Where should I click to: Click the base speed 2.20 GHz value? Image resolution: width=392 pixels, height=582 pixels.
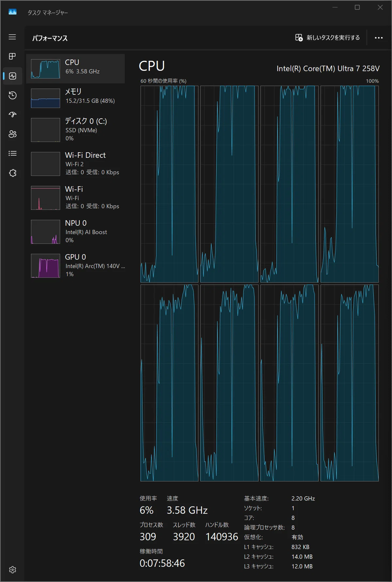303,498
